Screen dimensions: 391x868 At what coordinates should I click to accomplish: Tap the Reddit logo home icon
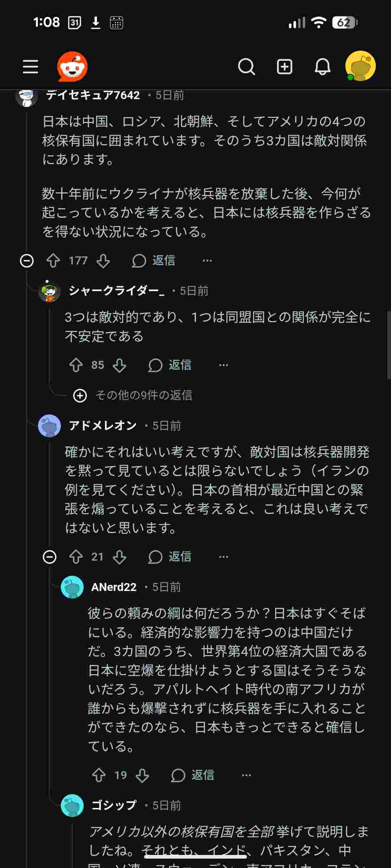(x=72, y=67)
